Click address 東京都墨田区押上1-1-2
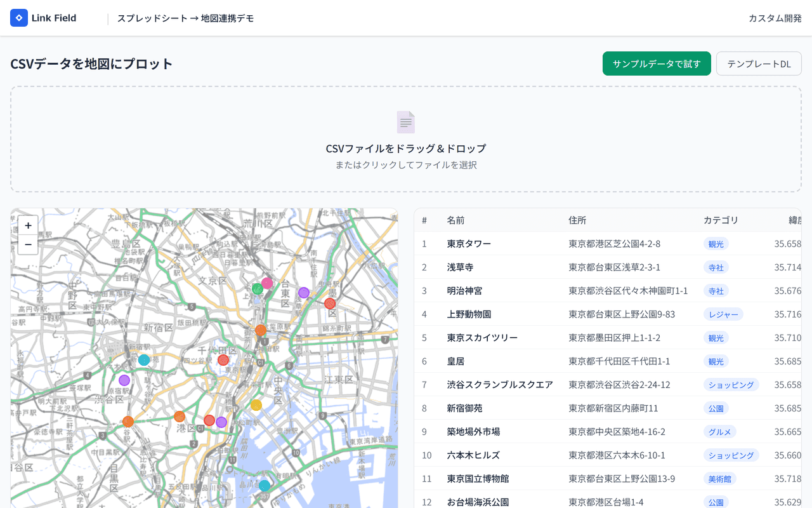Viewport: 812px width, 508px height. click(615, 338)
